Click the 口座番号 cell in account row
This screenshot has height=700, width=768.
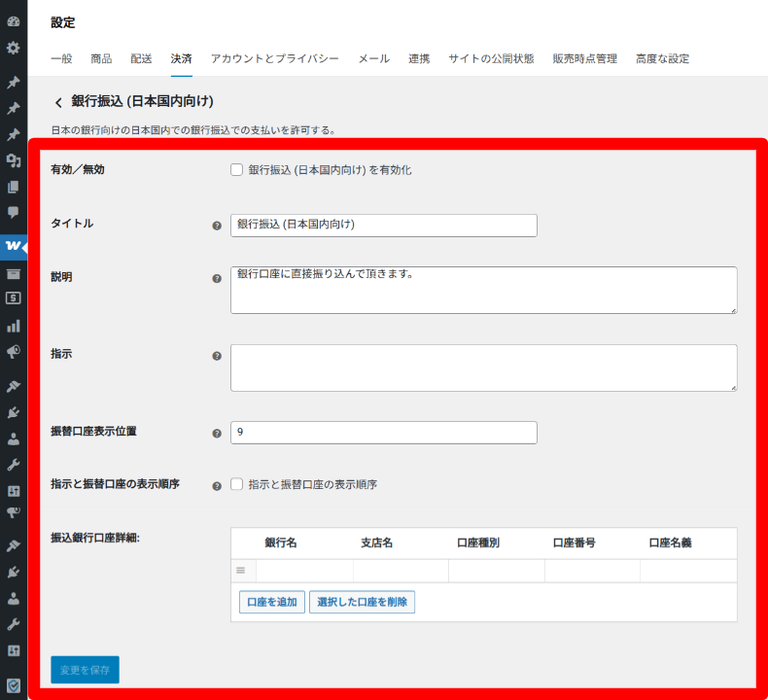point(593,571)
